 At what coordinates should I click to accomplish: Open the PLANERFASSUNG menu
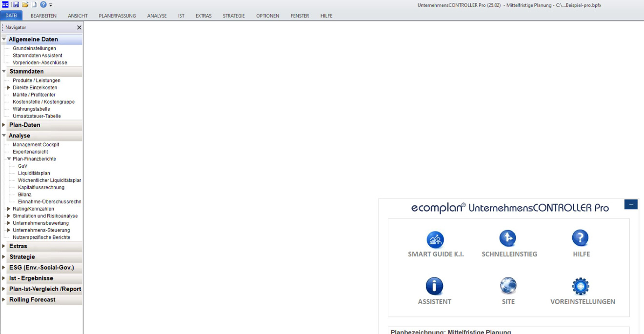(117, 16)
